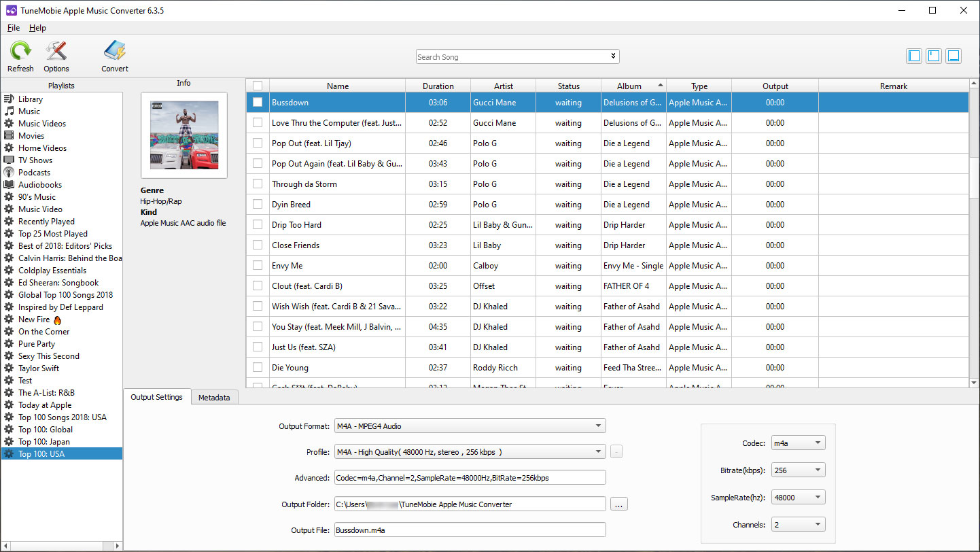Browse for output folder with ... button
This screenshot has width=980, height=552.
[619, 504]
